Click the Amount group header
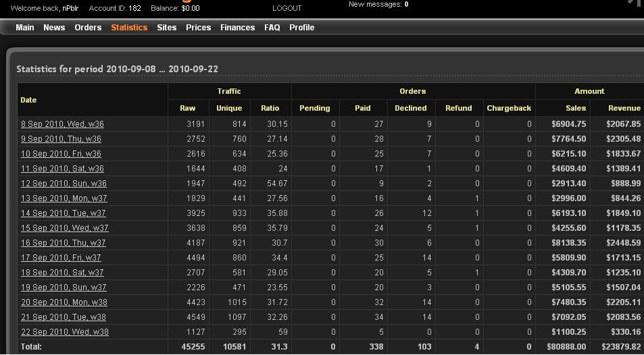This screenshot has width=644, height=355. [589, 91]
